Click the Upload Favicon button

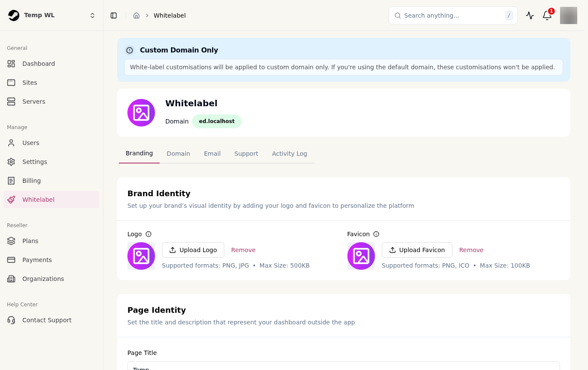[x=417, y=250]
